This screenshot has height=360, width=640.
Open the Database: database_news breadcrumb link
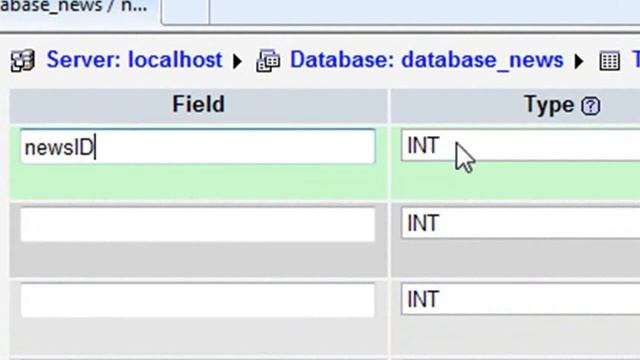[x=427, y=60]
